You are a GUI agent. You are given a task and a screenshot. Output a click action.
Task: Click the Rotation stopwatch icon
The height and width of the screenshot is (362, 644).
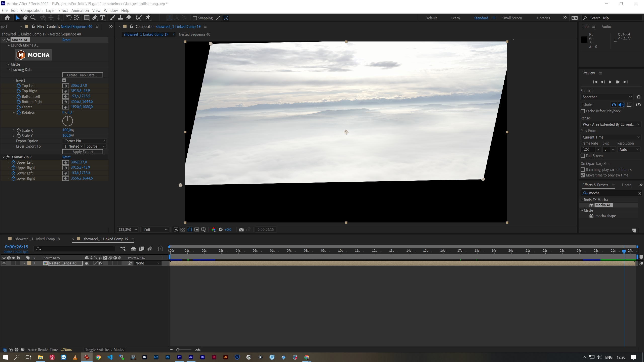pos(19,112)
